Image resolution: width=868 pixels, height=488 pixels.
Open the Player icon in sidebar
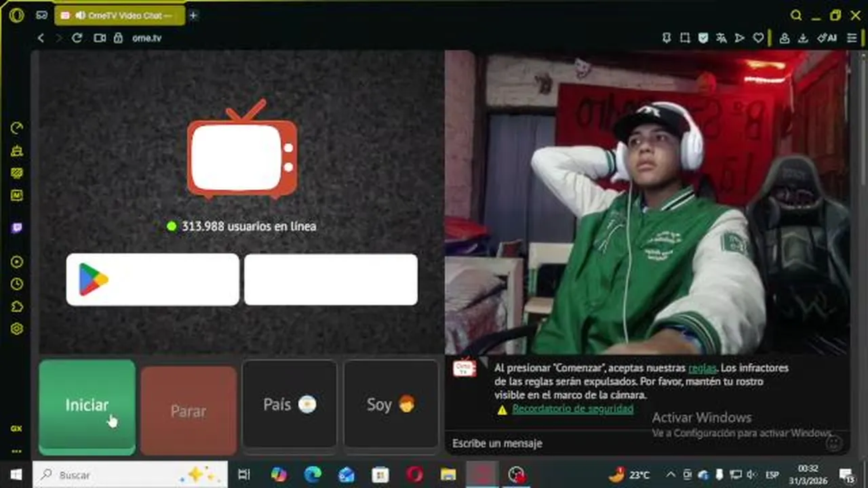(x=17, y=262)
